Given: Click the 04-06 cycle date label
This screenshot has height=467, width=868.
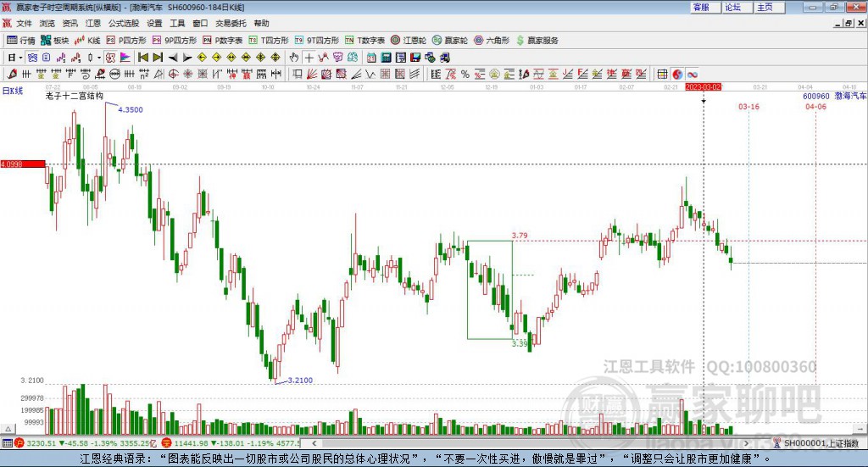Looking at the screenshot, I should point(815,107).
